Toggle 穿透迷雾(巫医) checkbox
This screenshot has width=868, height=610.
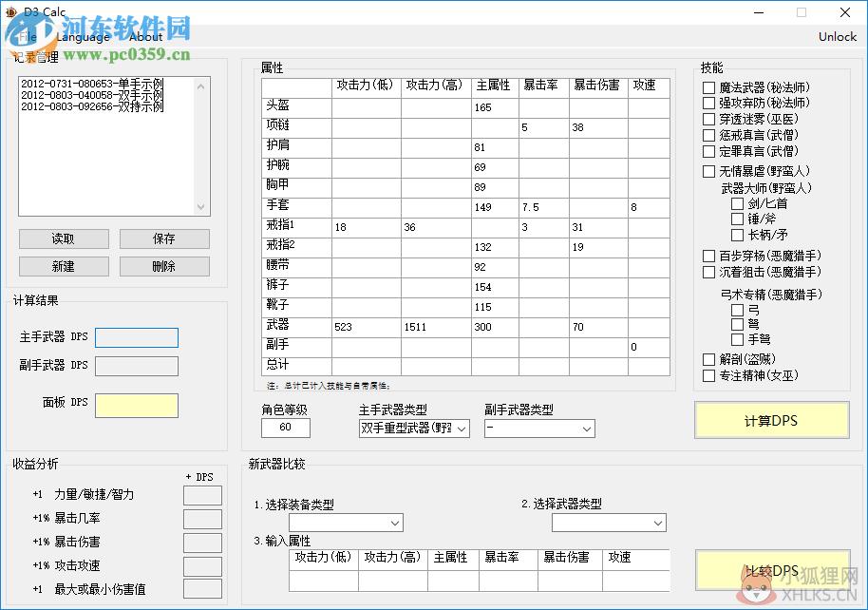tap(708, 119)
